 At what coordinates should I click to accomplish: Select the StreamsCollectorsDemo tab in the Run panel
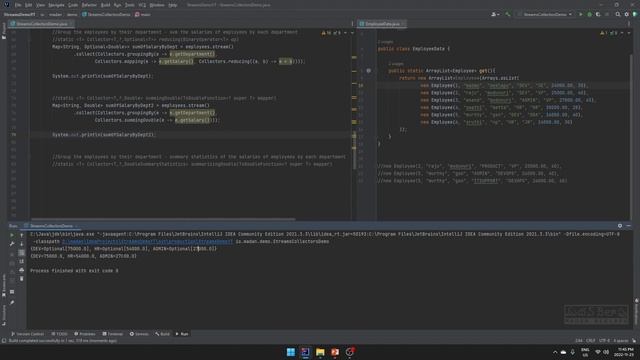[x=51, y=226]
